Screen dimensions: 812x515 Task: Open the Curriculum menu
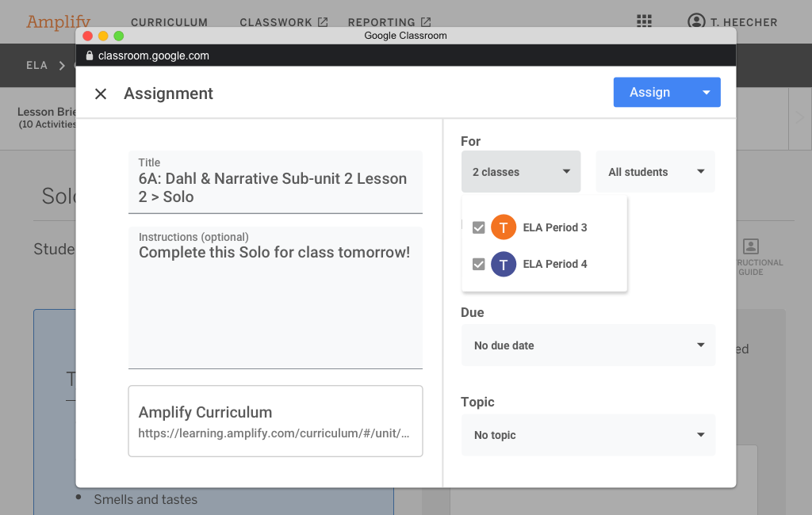pyautogui.click(x=169, y=22)
